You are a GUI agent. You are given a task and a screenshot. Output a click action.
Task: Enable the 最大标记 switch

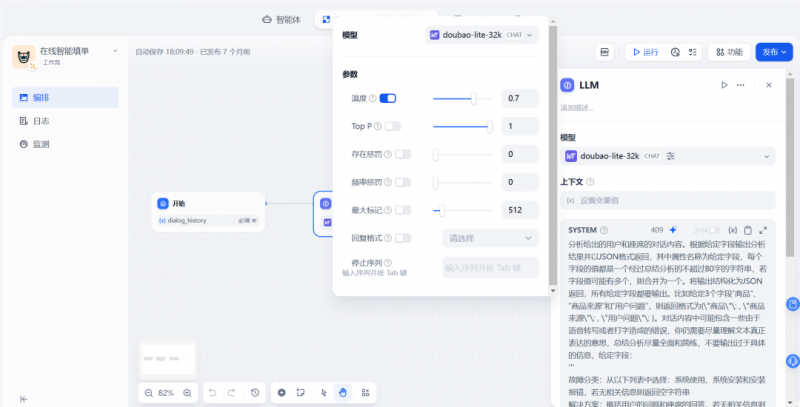pyautogui.click(x=403, y=210)
